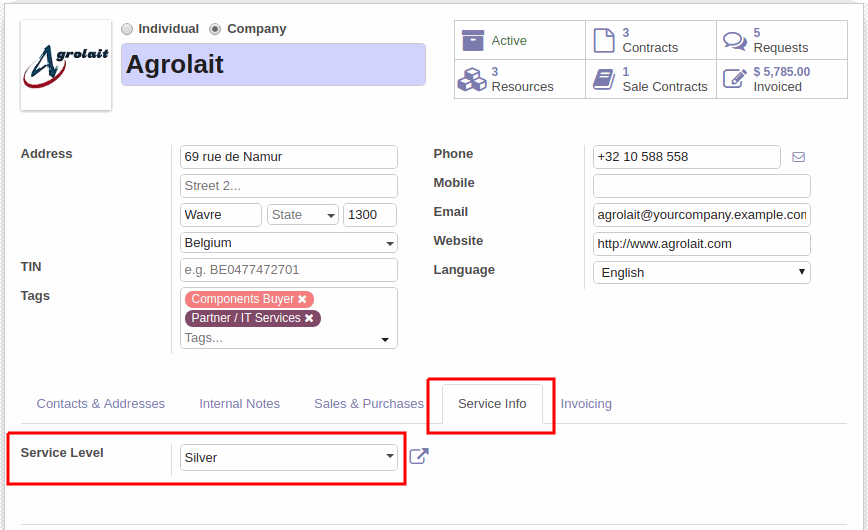Open the $5,785.00 Invoiced edit icon
Screen dimensions: 868x530
[x=735, y=79]
